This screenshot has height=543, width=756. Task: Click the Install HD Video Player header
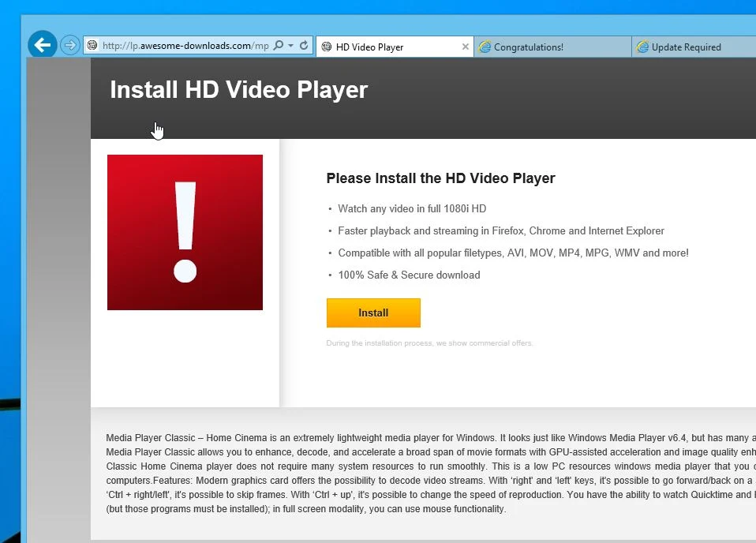coord(238,90)
